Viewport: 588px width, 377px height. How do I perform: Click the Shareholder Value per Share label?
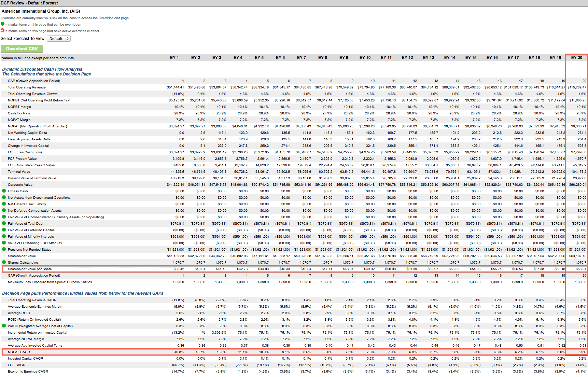pyautogui.click(x=30, y=269)
